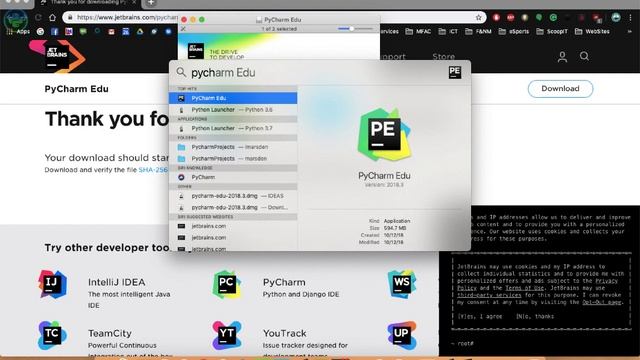
Task: Select PyCharm Edu top hit in Spotlight
Action: coord(233,98)
